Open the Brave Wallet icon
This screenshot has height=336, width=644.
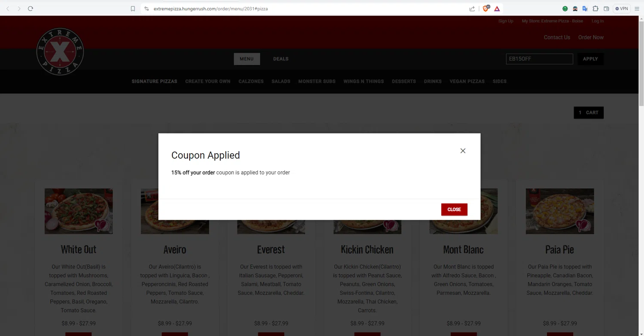click(606, 9)
